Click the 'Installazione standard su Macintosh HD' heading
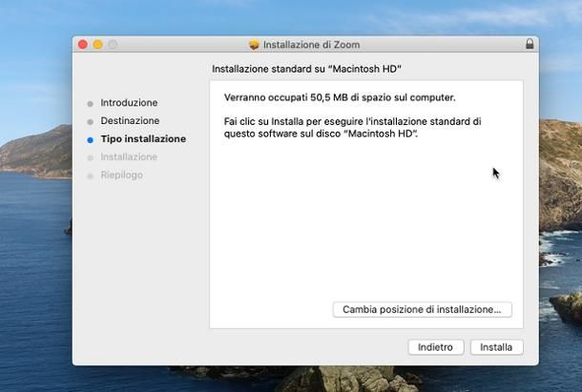 pyautogui.click(x=306, y=69)
